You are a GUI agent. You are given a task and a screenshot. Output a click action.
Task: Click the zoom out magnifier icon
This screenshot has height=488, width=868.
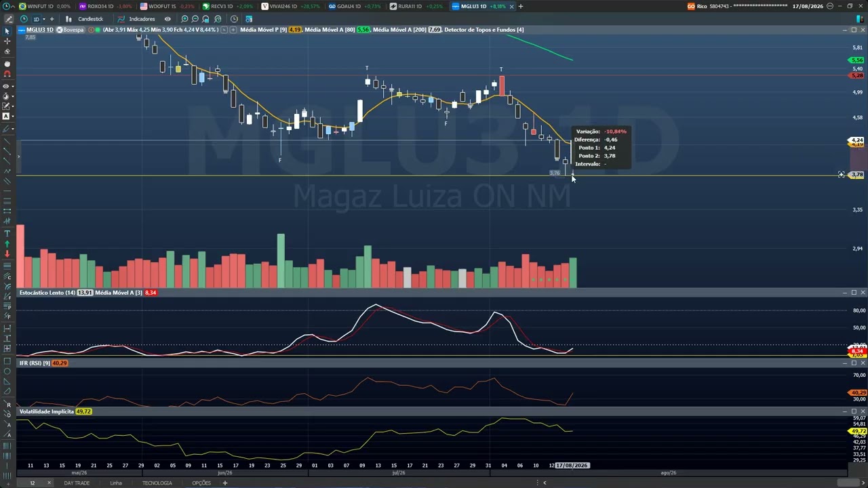[195, 19]
